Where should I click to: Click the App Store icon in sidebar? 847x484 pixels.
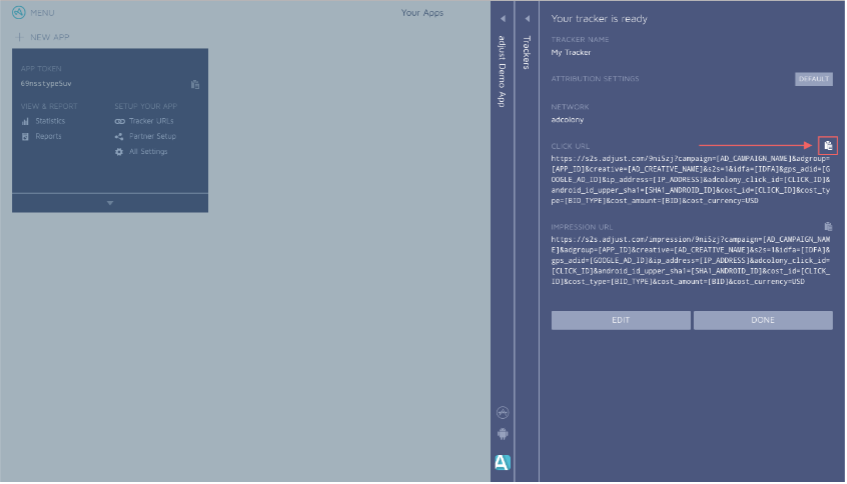click(x=502, y=461)
